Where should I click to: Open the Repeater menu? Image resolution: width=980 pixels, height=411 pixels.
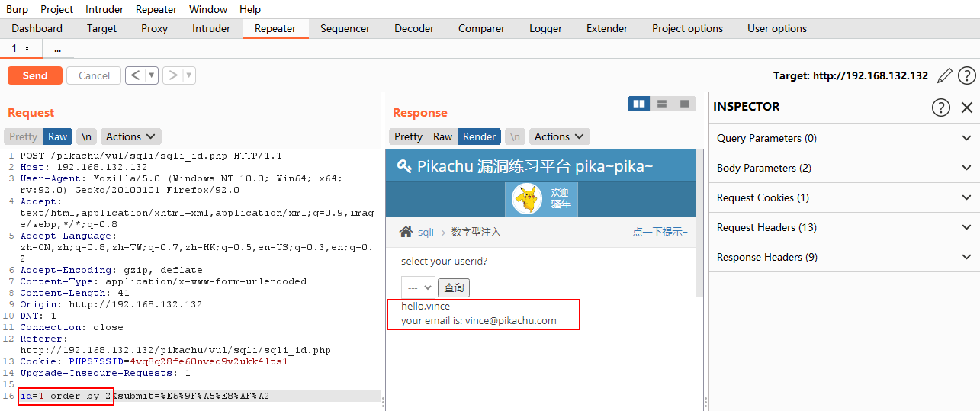[x=156, y=9]
